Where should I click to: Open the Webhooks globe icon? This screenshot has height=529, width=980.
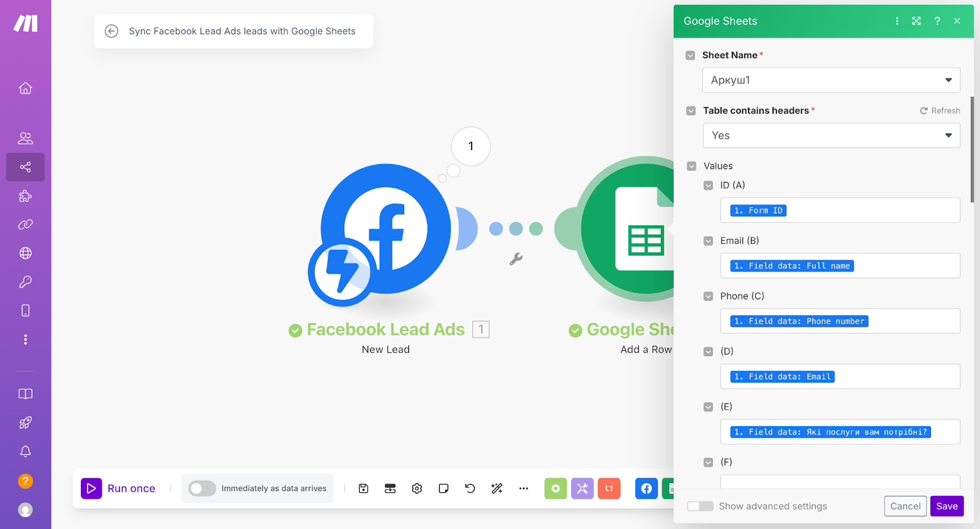(25, 253)
